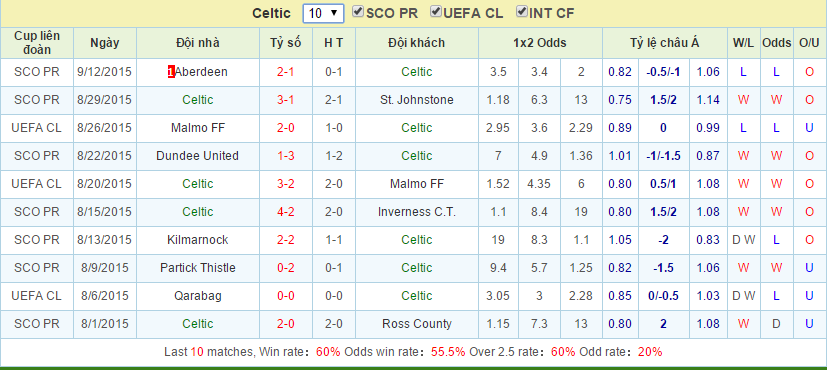Open the Kilmarnock team link

tap(197, 240)
